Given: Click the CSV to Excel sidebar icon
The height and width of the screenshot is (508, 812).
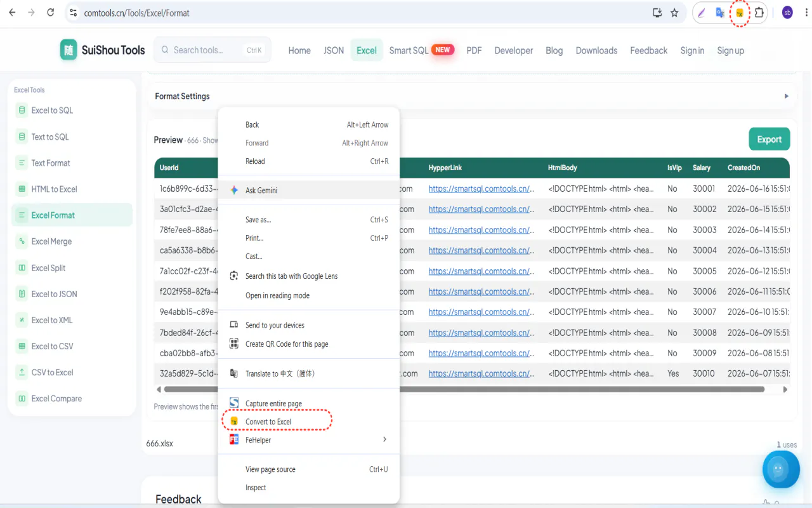Looking at the screenshot, I should point(22,372).
